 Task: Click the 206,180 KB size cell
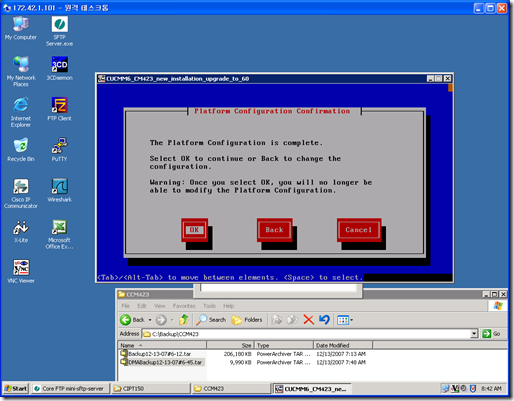point(237,354)
